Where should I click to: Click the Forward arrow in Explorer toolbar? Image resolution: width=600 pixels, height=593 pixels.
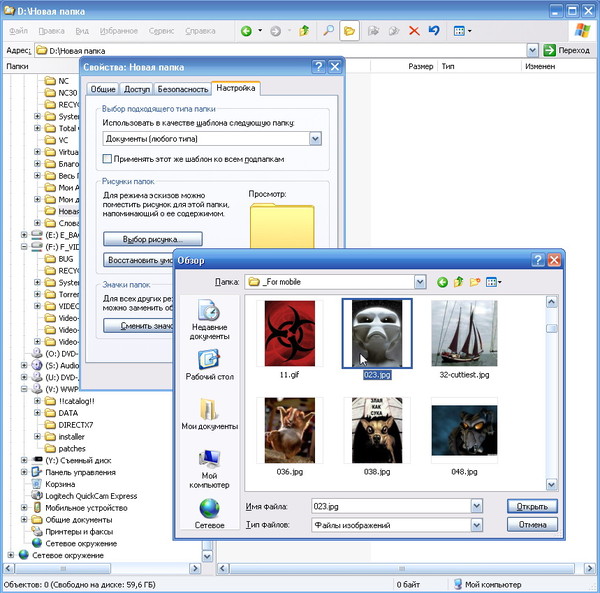coord(276,31)
